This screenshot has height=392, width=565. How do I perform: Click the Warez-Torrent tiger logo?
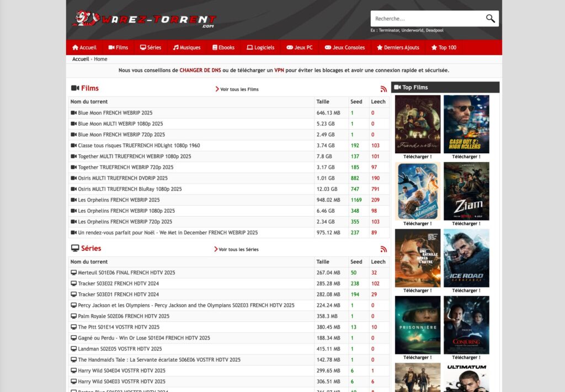pos(144,19)
